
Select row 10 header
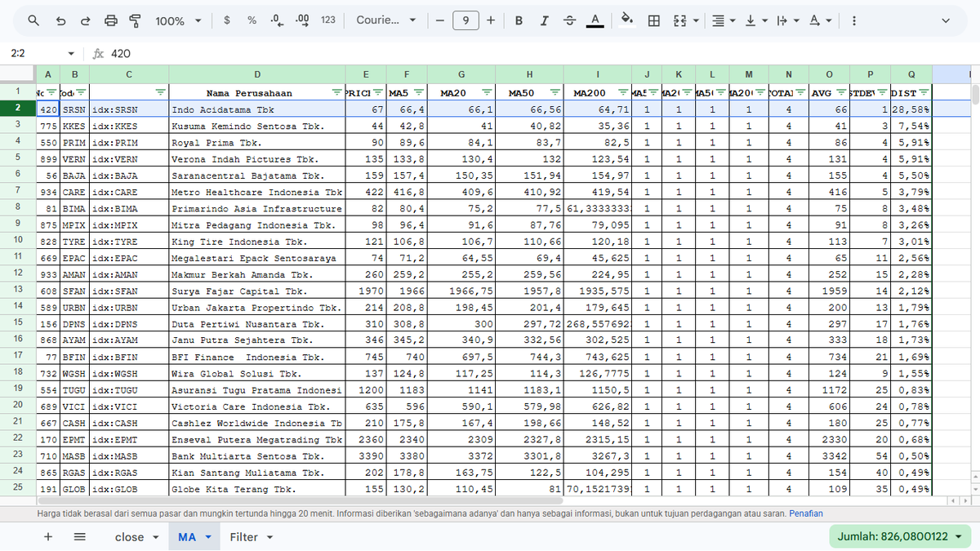coord(18,241)
